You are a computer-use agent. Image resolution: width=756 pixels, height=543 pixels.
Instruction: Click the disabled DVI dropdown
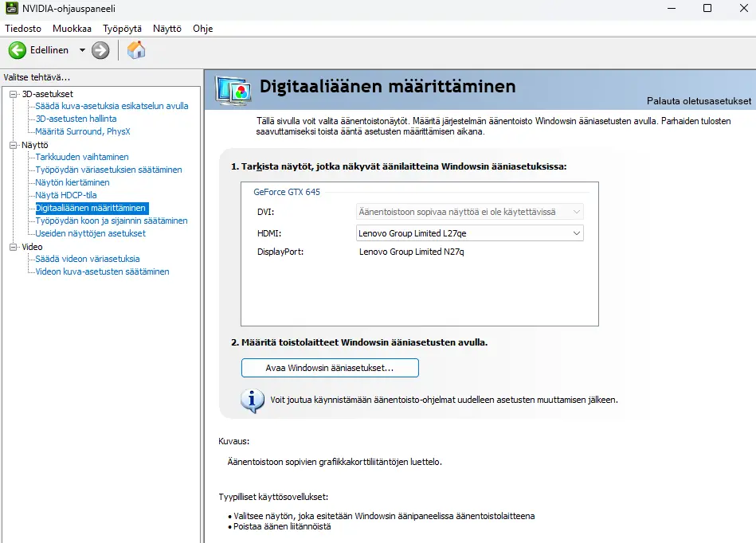pos(469,212)
